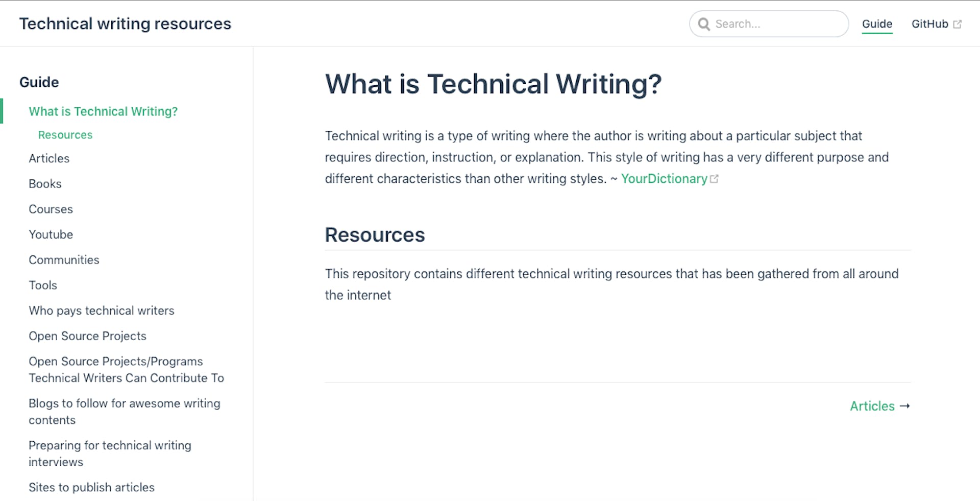Click the search magnifier icon
The width and height of the screenshot is (980, 501).
705,23
